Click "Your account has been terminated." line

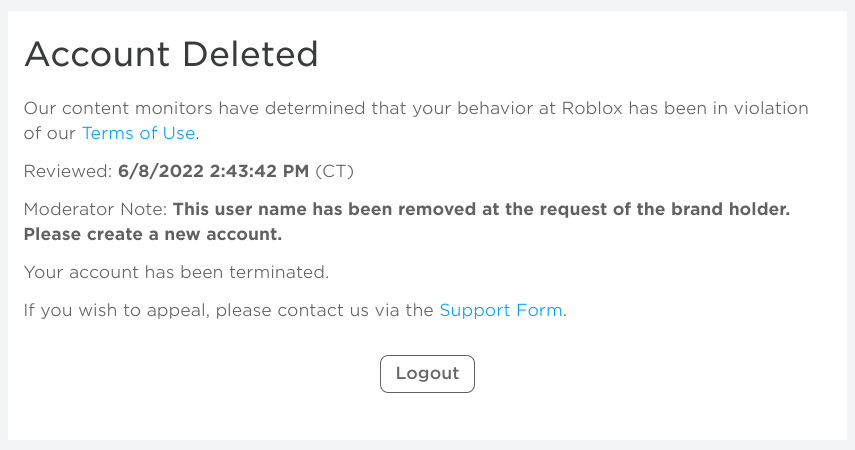coord(176,272)
